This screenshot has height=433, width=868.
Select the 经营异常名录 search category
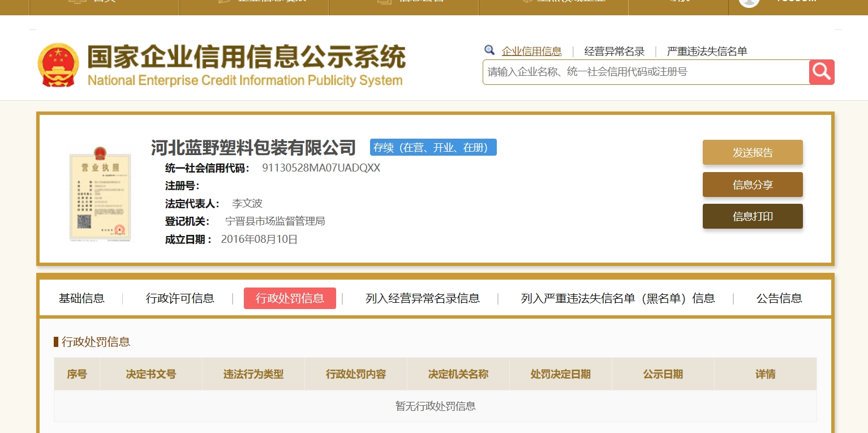pos(615,52)
